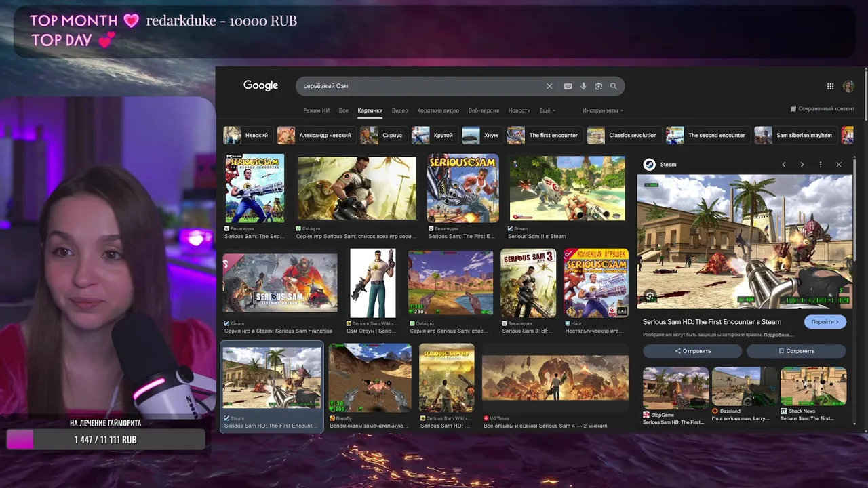The width and height of the screenshot is (868, 488).
Task: Open Serious Sam 3: BF... thumbnail
Action: [x=528, y=283]
